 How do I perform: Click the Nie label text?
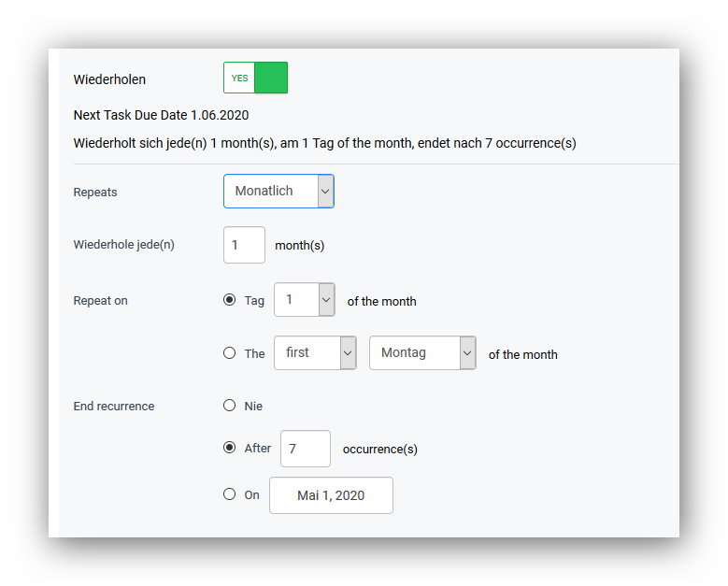click(x=253, y=407)
